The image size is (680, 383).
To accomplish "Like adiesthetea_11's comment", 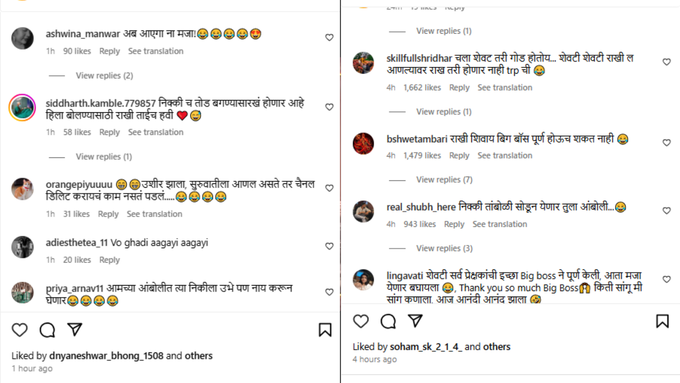I will tap(329, 246).
